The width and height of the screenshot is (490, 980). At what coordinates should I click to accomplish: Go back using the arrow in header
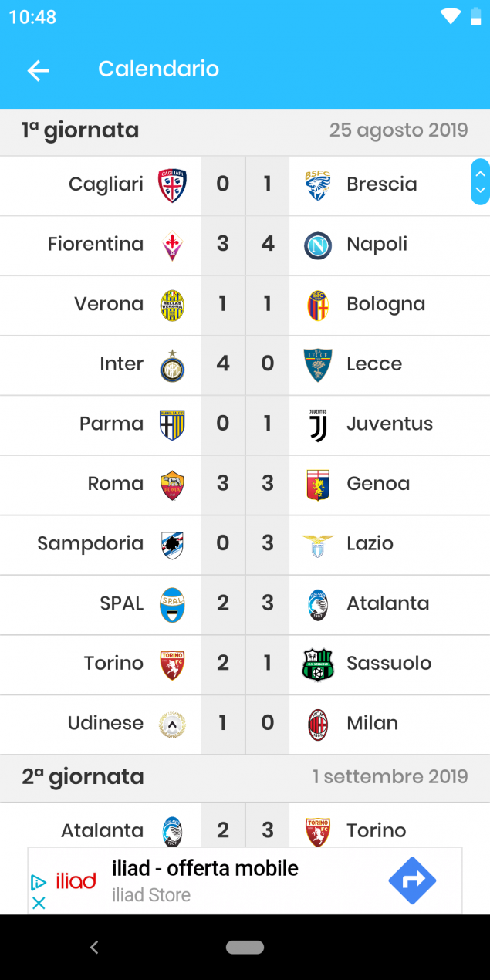(38, 70)
